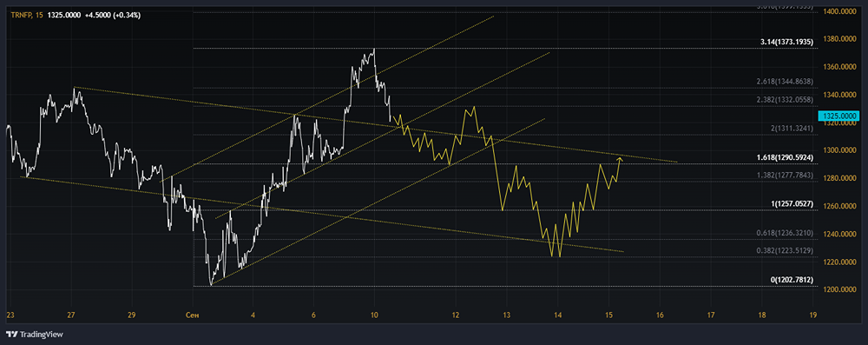Click date 13 on the time axis
The image size is (868, 345).
[507, 315]
